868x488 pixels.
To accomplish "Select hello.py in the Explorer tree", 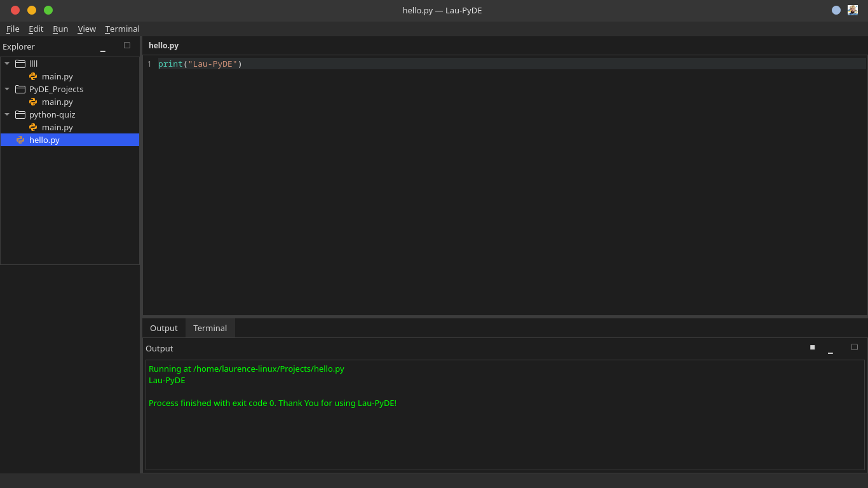I will [x=70, y=140].
